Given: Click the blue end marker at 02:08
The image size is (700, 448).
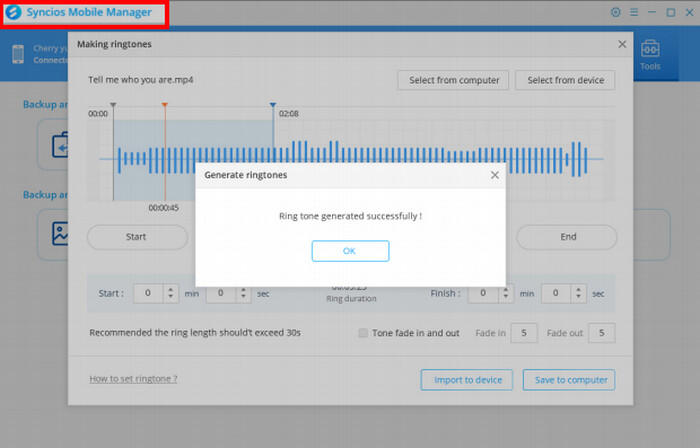Looking at the screenshot, I should (272, 105).
